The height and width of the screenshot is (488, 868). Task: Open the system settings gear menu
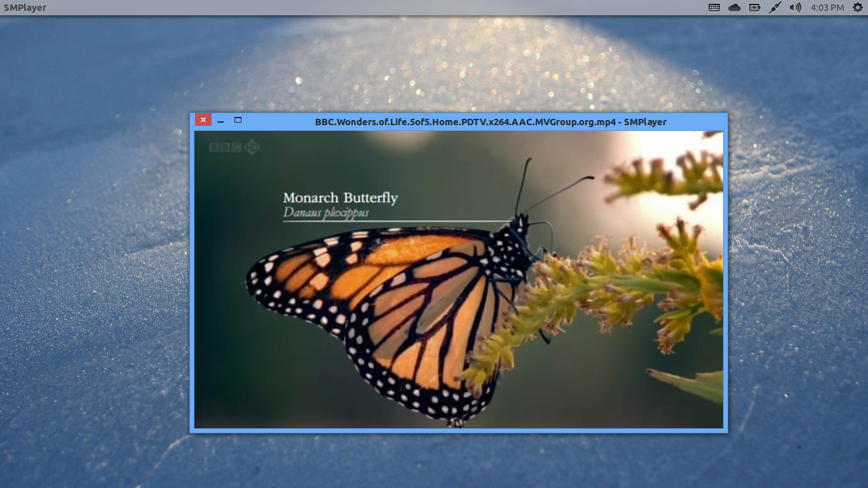[x=857, y=8]
